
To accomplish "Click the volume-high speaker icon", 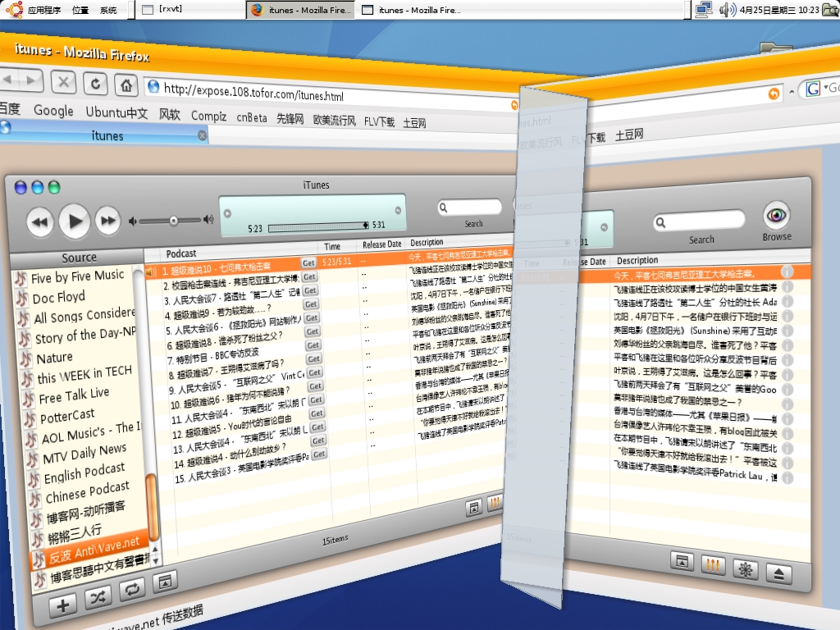I will [x=208, y=219].
